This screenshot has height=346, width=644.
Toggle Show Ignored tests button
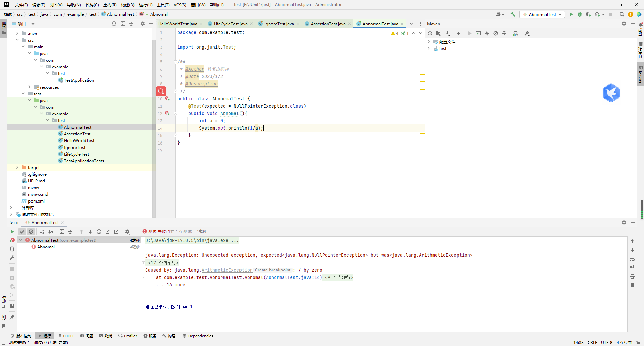click(x=31, y=232)
